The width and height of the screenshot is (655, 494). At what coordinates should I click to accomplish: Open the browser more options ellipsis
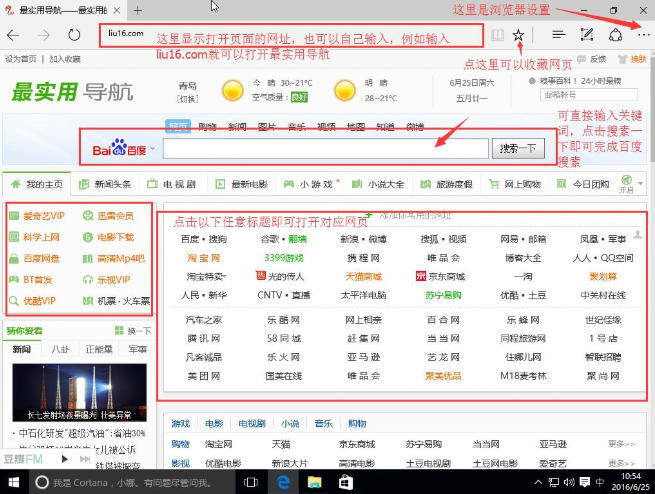point(644,35)
